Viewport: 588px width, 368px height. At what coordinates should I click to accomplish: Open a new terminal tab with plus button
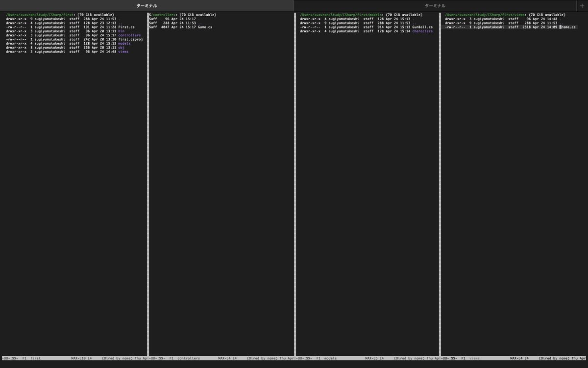point(582,5)
